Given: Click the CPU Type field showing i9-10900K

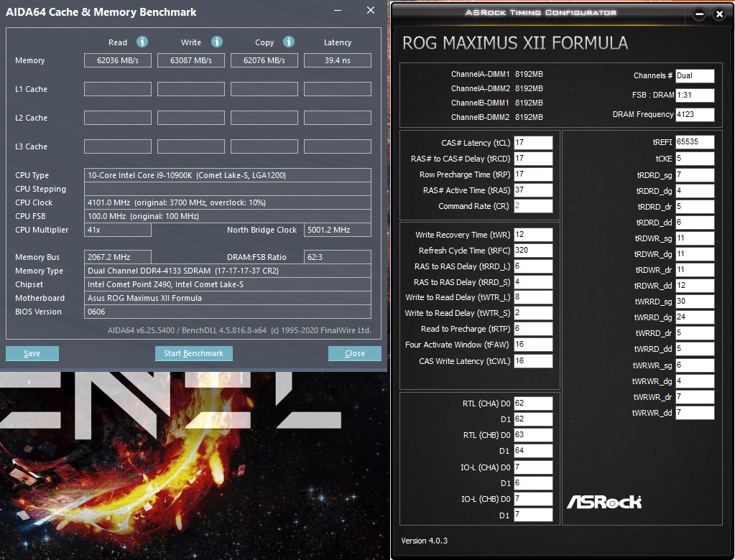Looking at the screenshot, I should (227, 175).
